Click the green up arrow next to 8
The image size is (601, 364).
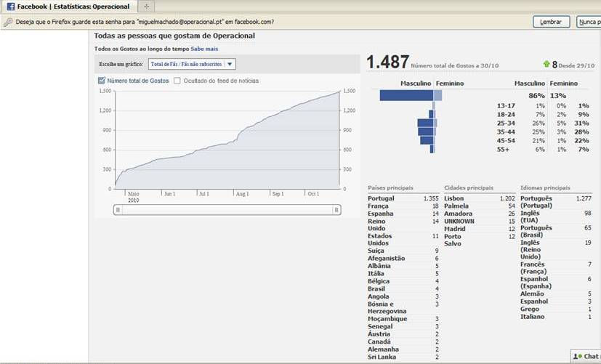(546, 64)
